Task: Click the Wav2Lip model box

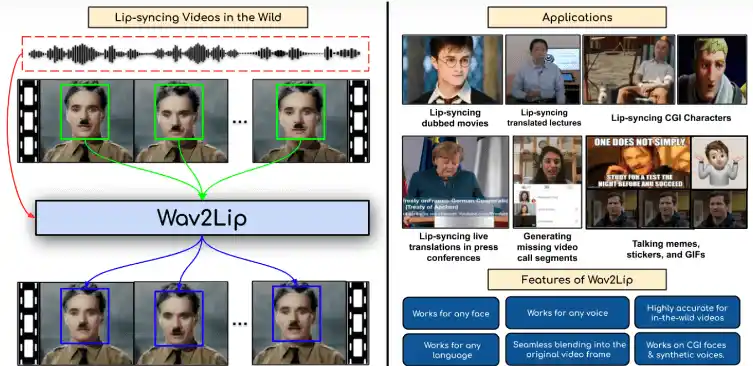Action: (202, 218)
